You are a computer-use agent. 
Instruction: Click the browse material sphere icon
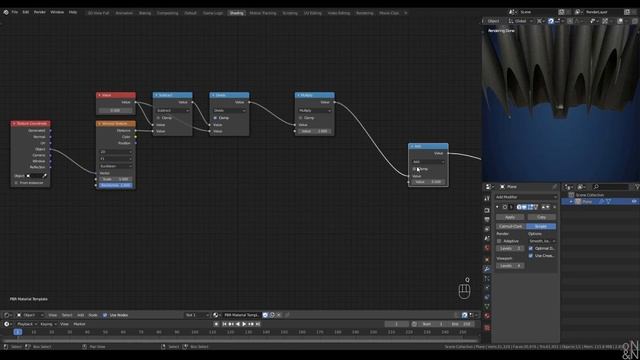point(216,315)
